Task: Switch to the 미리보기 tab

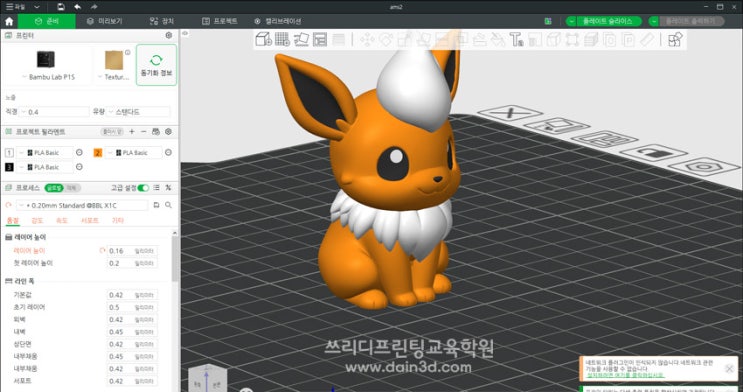Action: click(104, 21)
